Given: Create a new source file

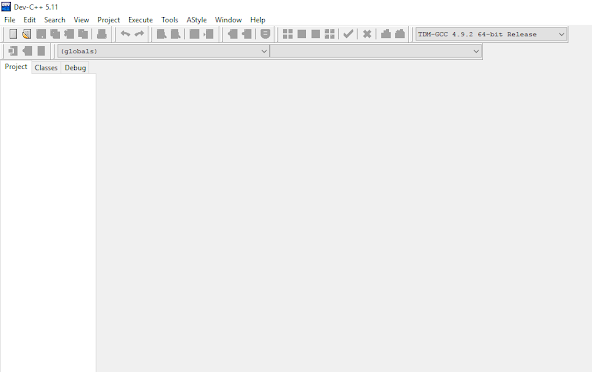Looking at the screenshot, I should 13,34.
